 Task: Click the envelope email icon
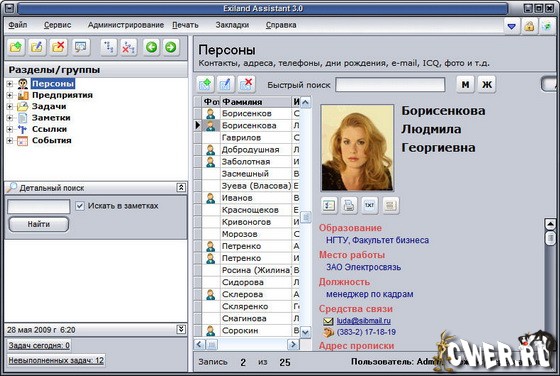(328, 321)
